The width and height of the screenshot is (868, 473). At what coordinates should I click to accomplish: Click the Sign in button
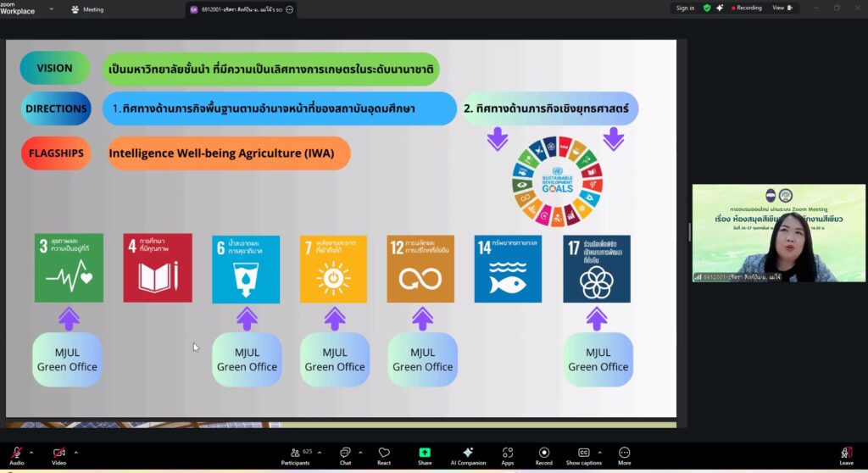pyautogui.click(x=685, y=8)
